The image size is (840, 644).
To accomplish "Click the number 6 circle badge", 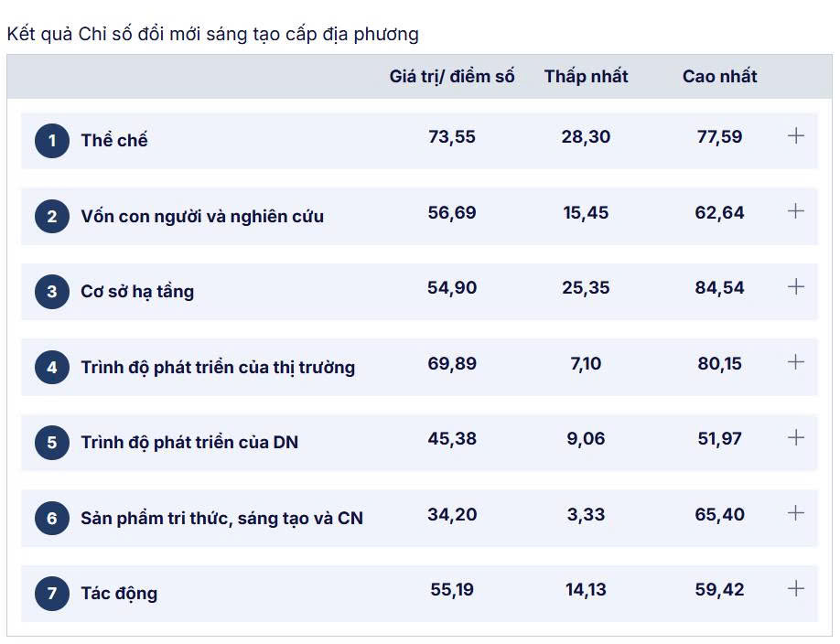I will (52, 519).
